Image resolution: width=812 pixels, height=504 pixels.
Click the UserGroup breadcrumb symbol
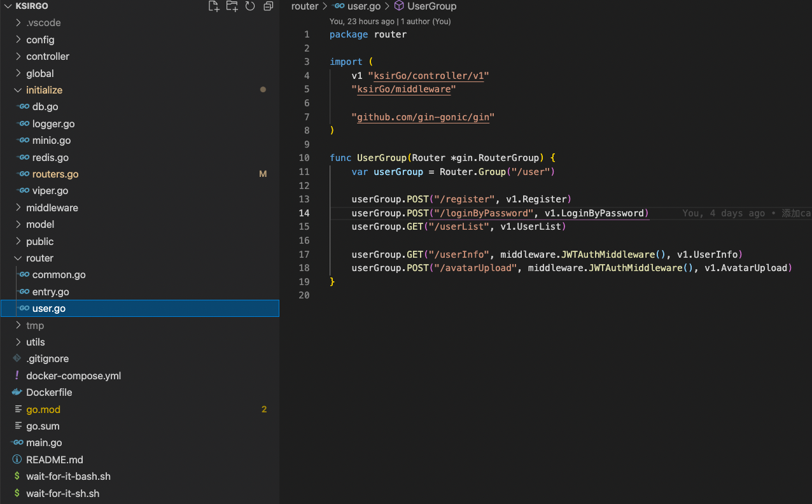point(431,6)
